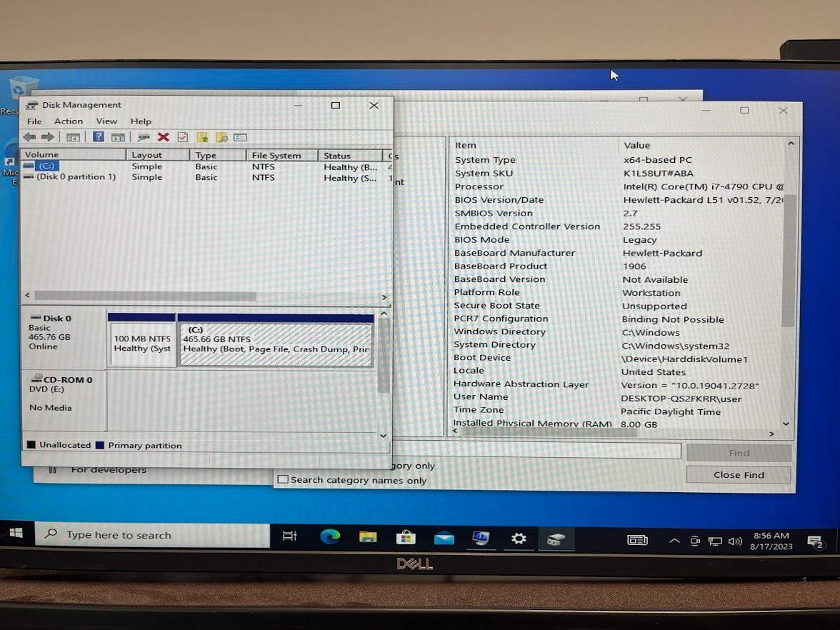Sort by the Volume column header
Viewport: 840px width, 630px height.
tap(74, 154)
